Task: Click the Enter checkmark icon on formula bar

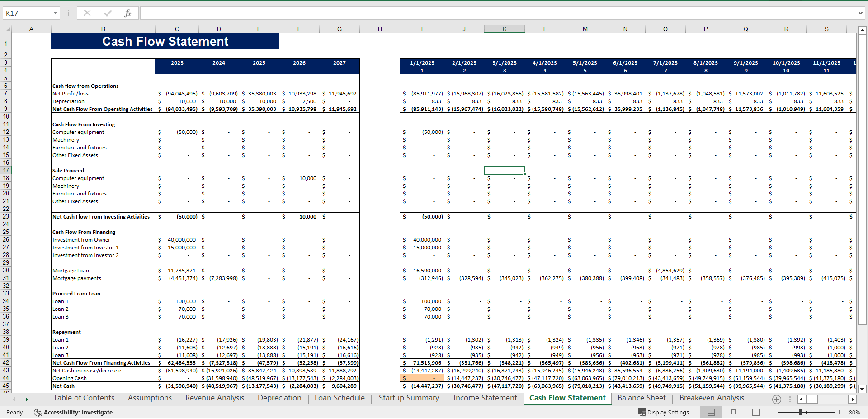Action: (x=107, y=13)
